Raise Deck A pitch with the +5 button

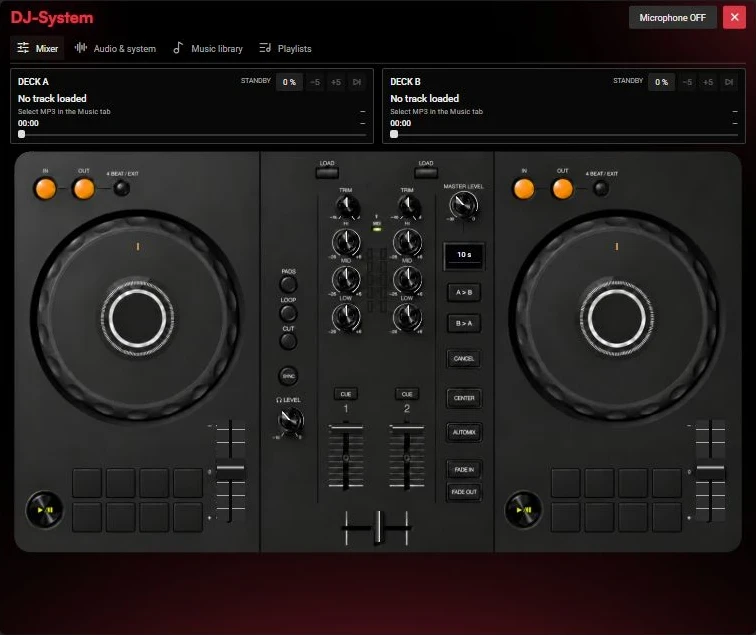pos(336,82)
